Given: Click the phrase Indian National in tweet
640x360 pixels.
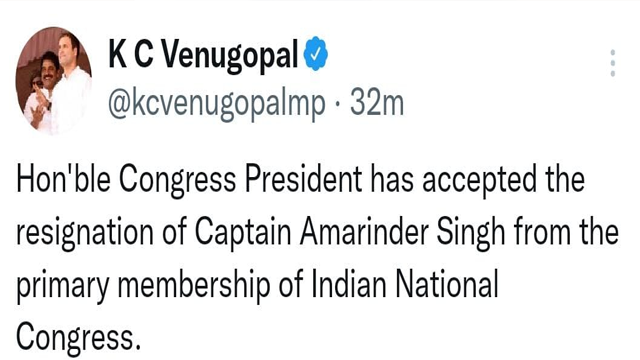Looking at the screenshot, I should [405, 285].
